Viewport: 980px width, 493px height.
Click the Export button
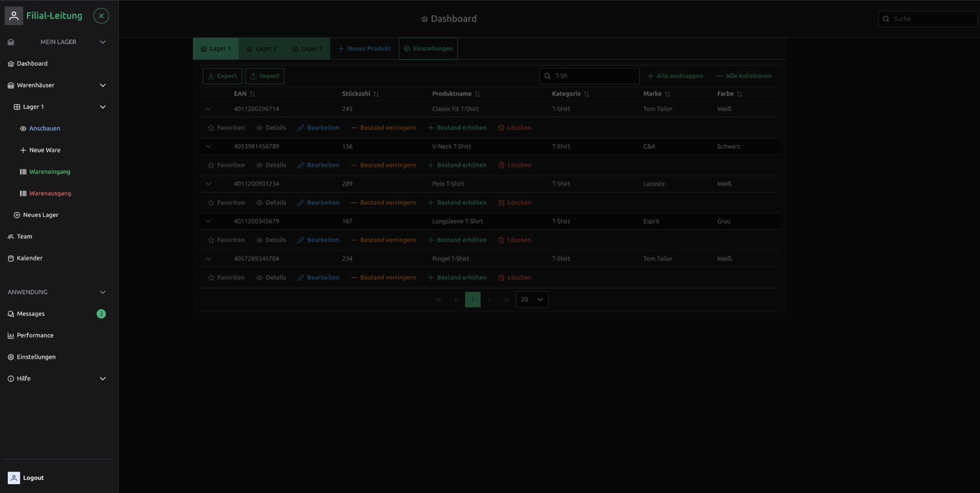(x=222, y=76)
